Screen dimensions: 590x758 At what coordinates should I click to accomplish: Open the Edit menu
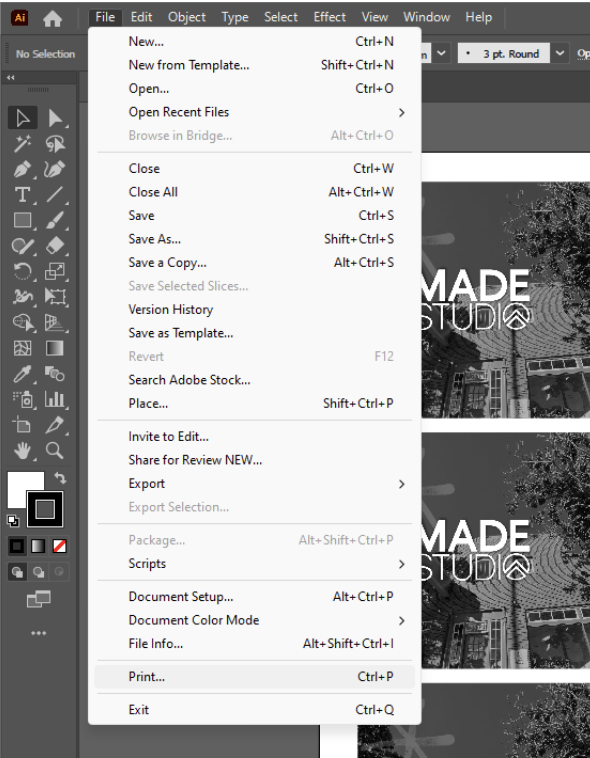(141, 17)
